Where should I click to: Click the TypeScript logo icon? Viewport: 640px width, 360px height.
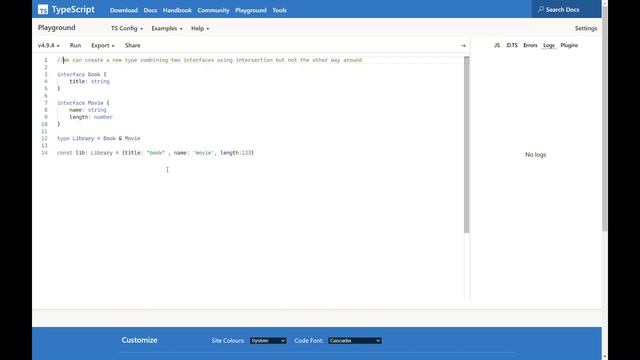tap(43, 9)
